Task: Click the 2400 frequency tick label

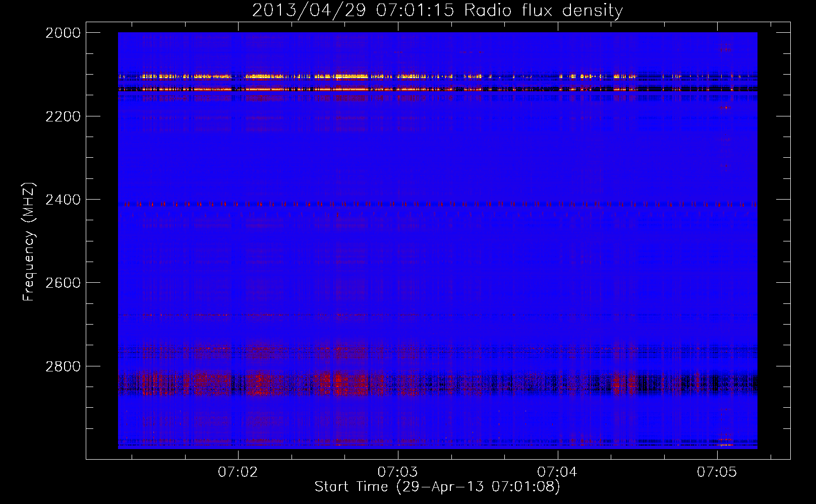Action: click(x=63, y=200)
